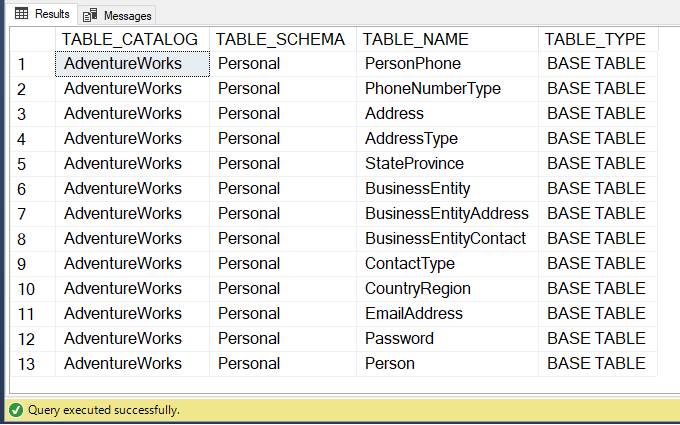Image resolution: width=680 pixels, height=425 pixels.
Task: Click the PersonPhone table name cell
Action: pyautogui.click(x=448, y=64)
